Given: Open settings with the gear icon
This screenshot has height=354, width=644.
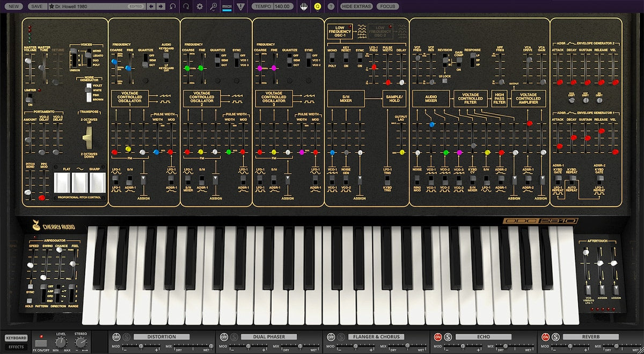Looking at the screenshot, I should tap(200, 6).
